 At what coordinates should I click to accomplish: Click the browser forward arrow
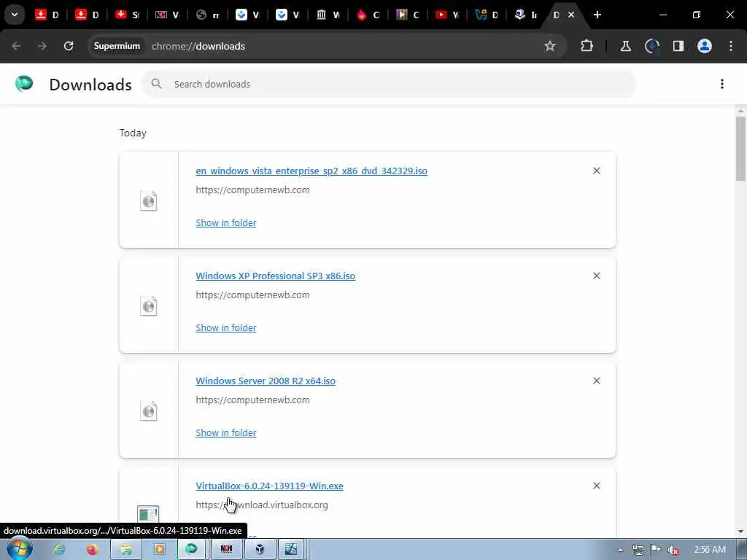[42, 46]
